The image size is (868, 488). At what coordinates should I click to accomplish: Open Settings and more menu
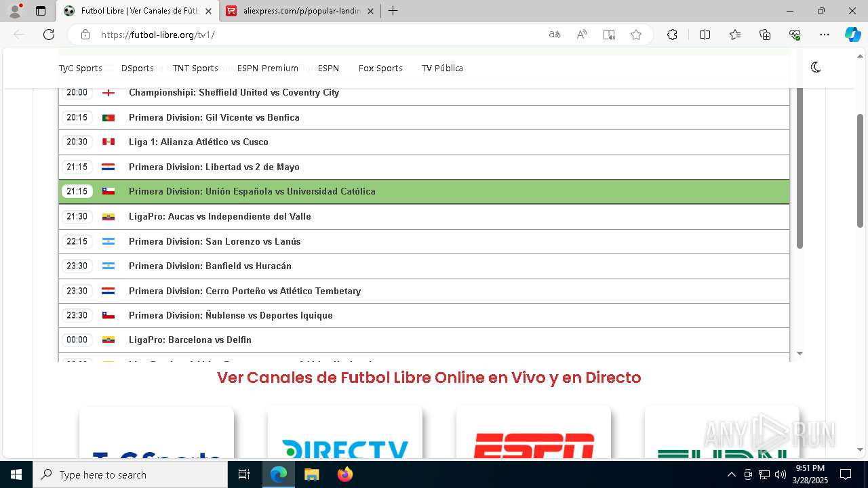pyautogui.click(x=825, y=35)
